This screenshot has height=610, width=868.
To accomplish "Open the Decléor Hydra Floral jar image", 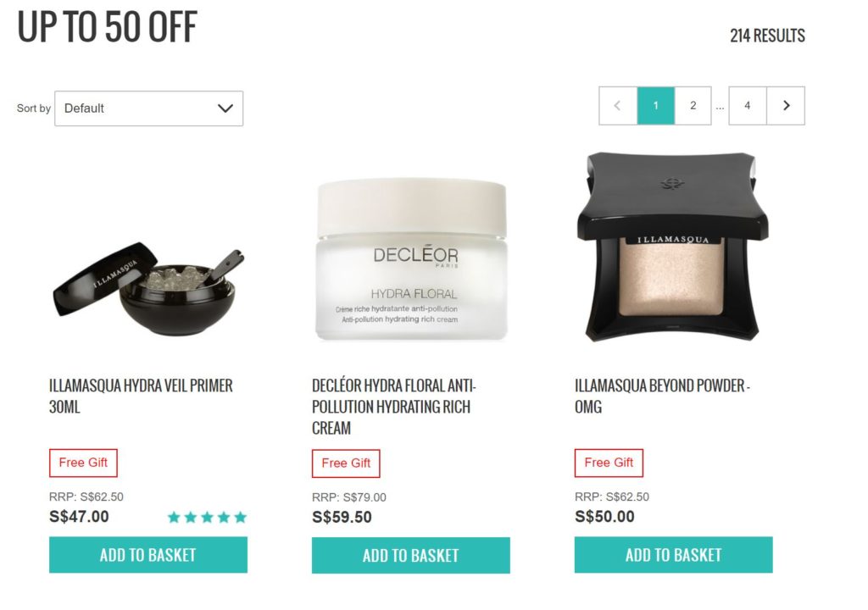I will pyautogui.click(x=411, y=258).
